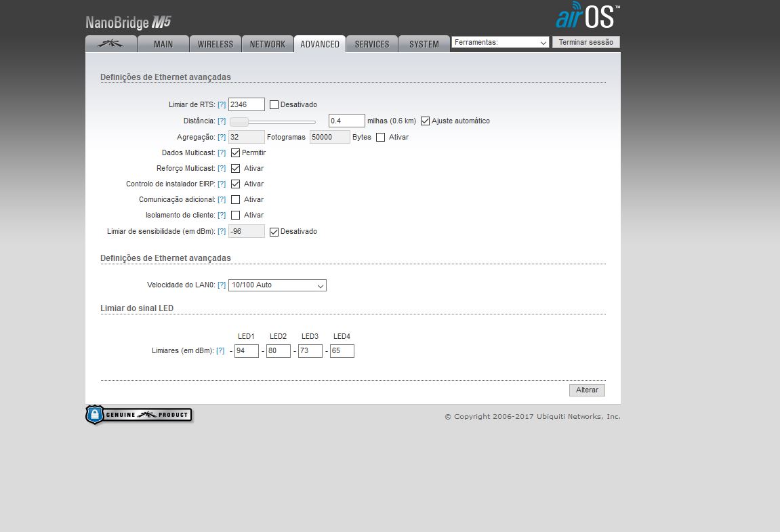
Task: Switch to the MAIN tab
Action: point(163,44)
